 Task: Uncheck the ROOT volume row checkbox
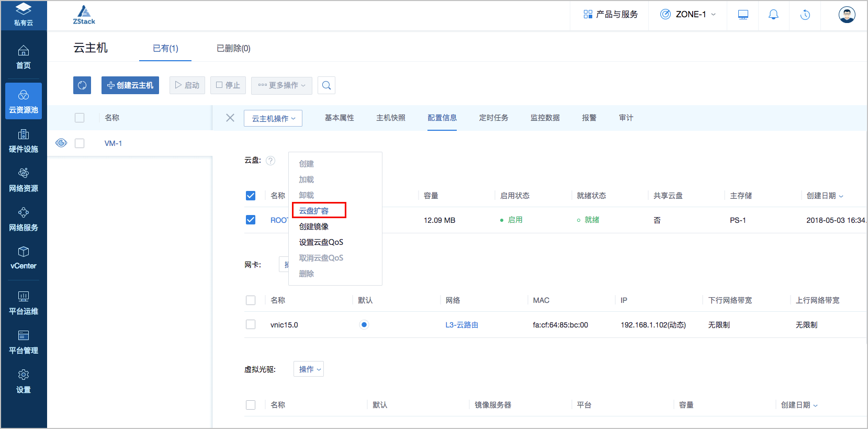click(x=251, y=220)
